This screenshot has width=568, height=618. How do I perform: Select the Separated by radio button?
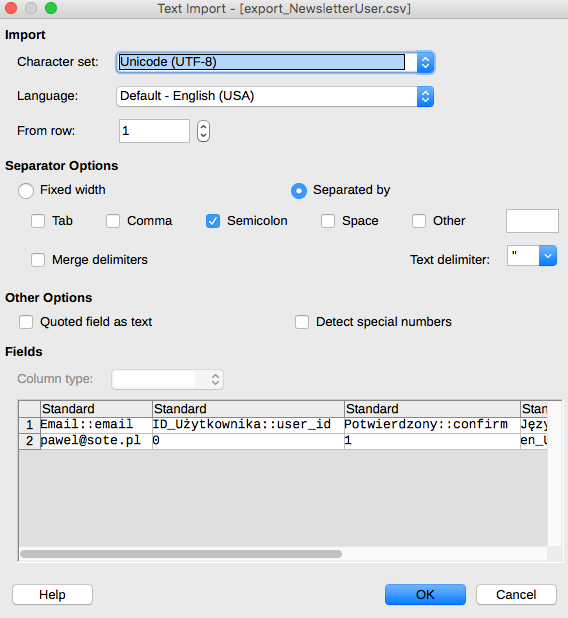click(299, 191)
